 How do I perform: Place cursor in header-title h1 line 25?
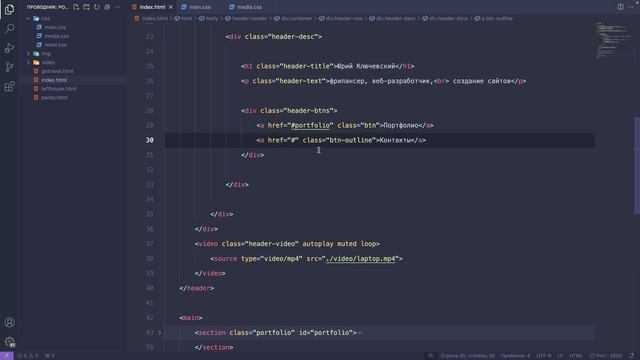[327, 66]
